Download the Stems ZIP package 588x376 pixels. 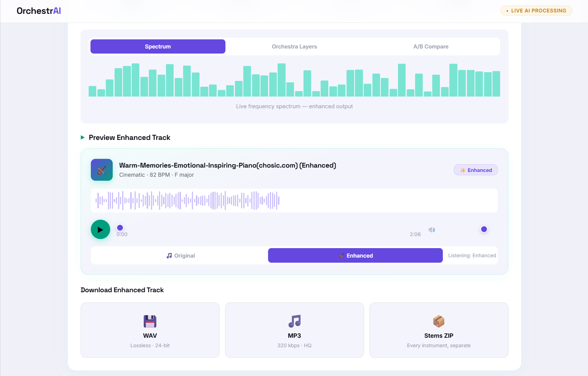pyautogui.click(x=439, y=330)
